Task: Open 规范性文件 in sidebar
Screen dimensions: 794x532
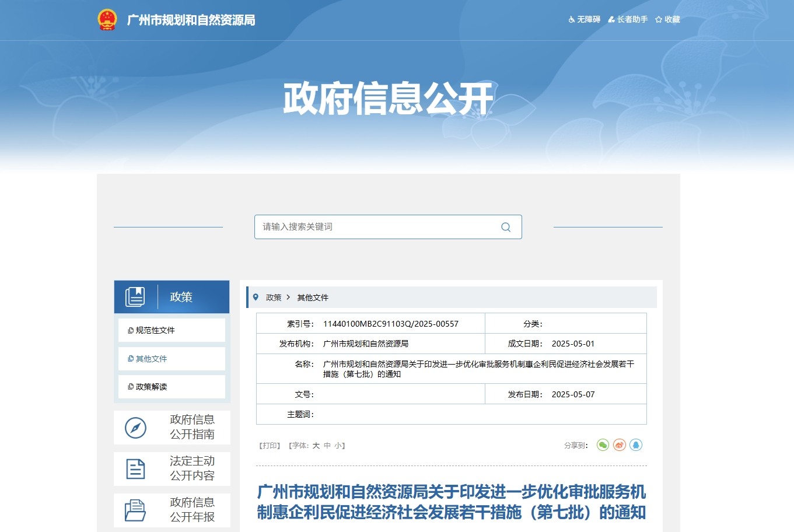Action: pyautogui.click(x=155, y=330)
